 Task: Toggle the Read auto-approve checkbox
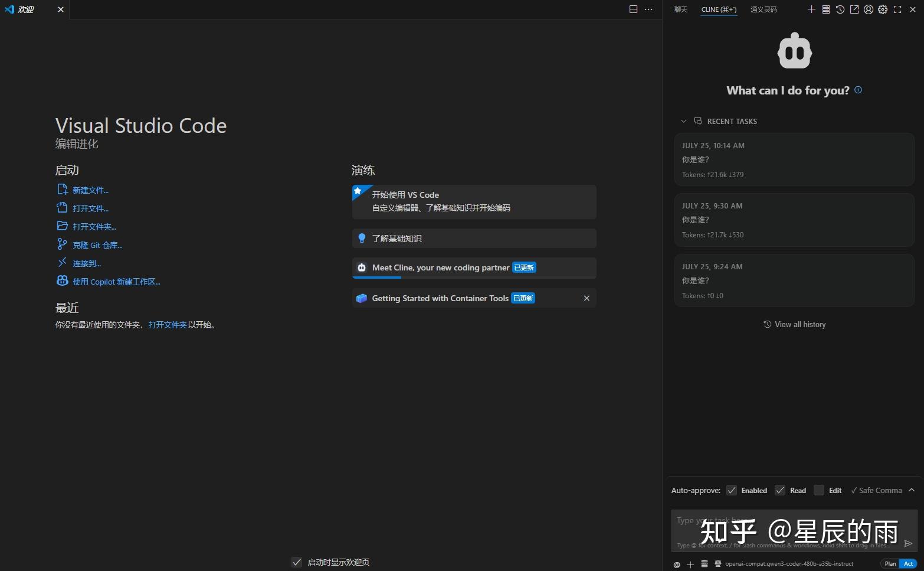click(780, 490)
